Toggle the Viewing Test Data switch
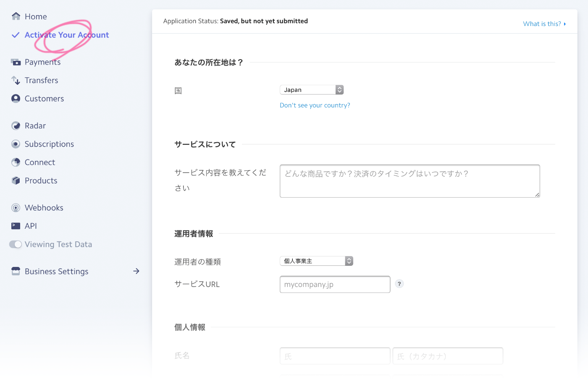The height and width of the screenshot is (392, 588). pyautogui.click(x=16, y=244)
